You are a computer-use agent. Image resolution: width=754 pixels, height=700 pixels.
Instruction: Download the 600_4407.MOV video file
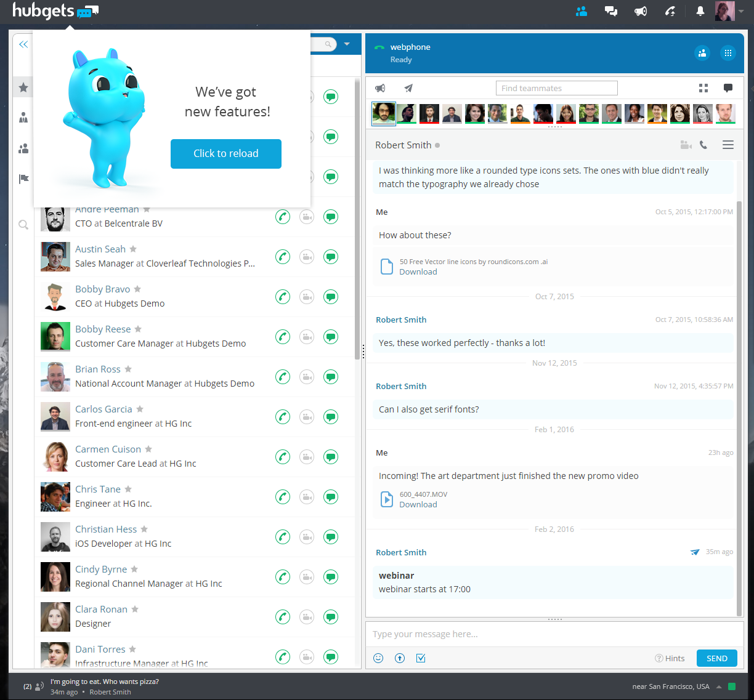tap(418, 504)
